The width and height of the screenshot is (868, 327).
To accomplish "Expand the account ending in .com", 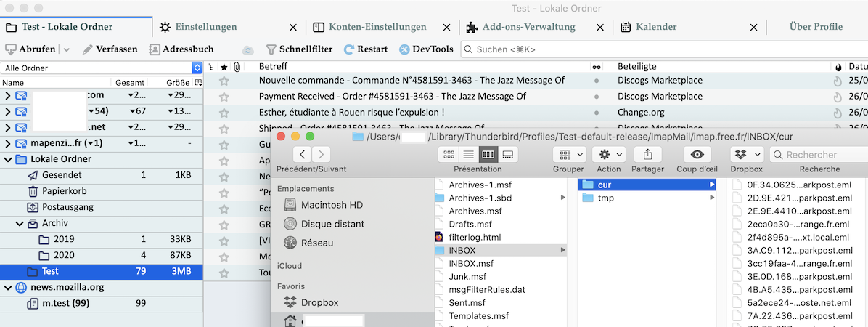I will pos(7,95).
